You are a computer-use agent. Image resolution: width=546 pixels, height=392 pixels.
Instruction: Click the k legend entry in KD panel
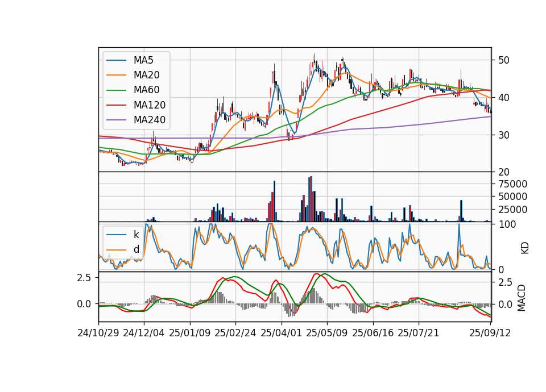pos(136,235)
